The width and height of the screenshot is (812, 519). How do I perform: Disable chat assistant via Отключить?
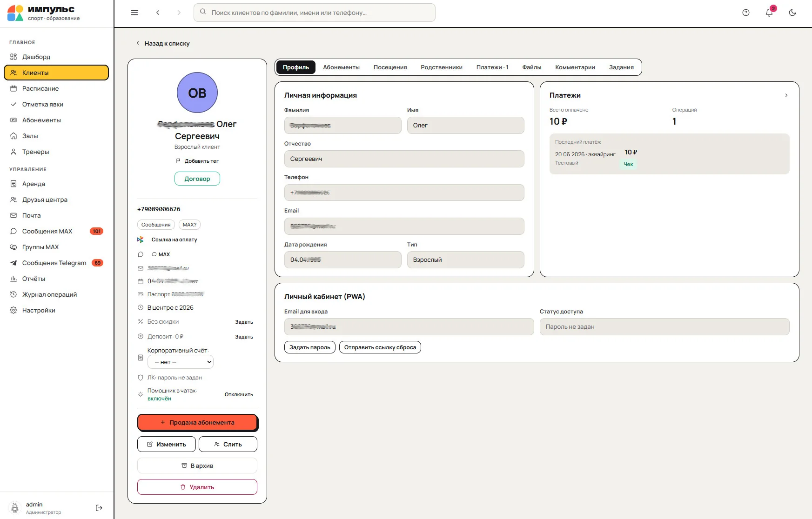pos(239,394)
